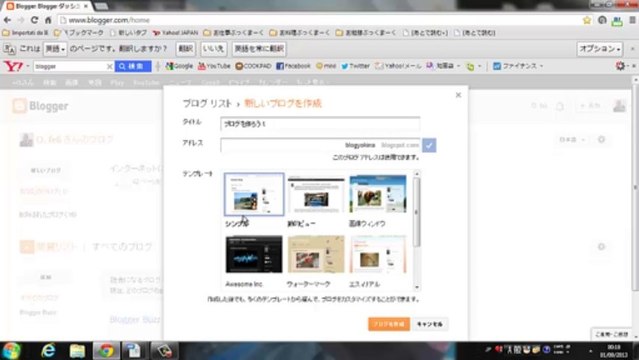Open the 新しいタブ bookmark

(x=128, y=33)
